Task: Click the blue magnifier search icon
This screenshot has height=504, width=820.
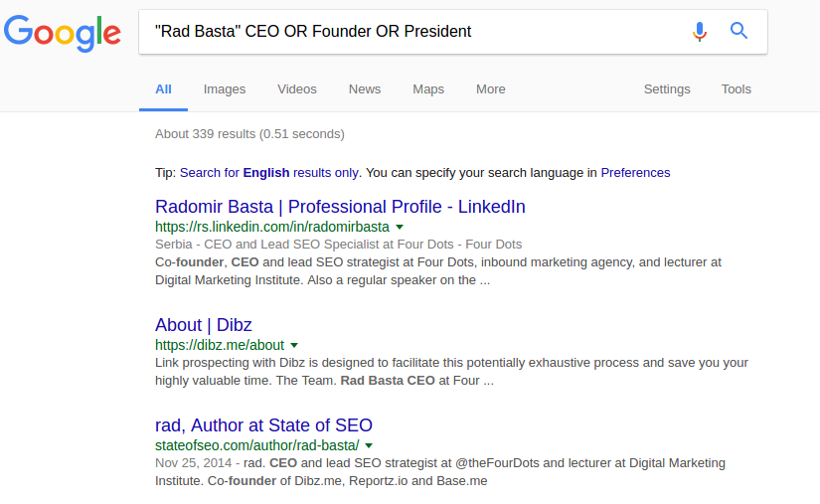Action: point(738,32)
